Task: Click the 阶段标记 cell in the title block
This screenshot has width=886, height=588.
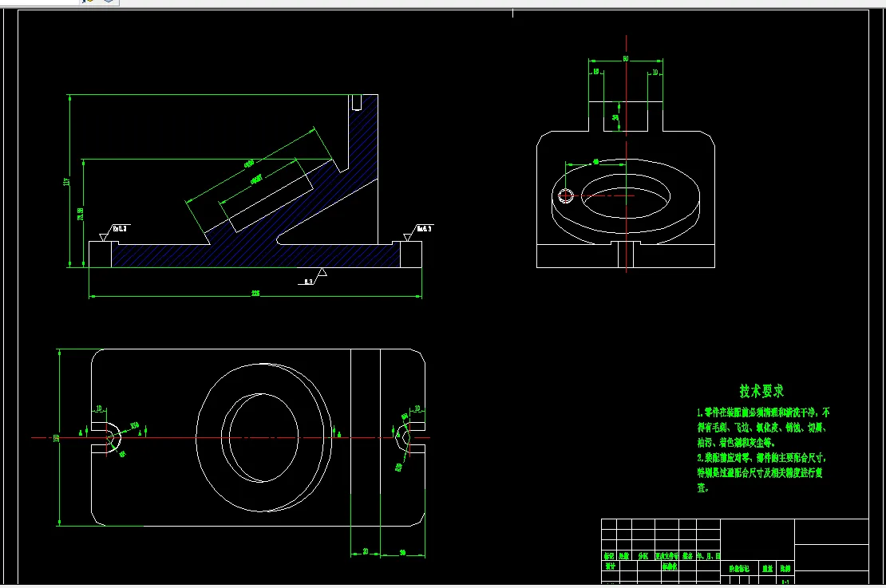Action: click(x=739, y=569)
